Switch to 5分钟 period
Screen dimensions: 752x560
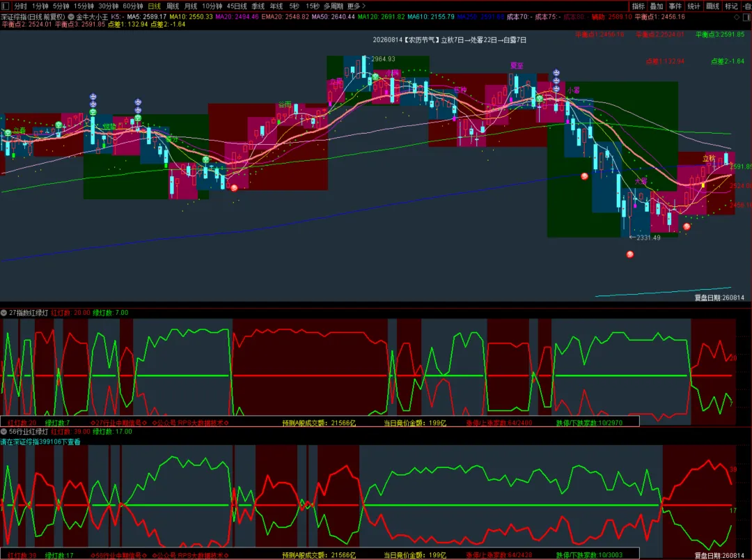pos(61,6)
